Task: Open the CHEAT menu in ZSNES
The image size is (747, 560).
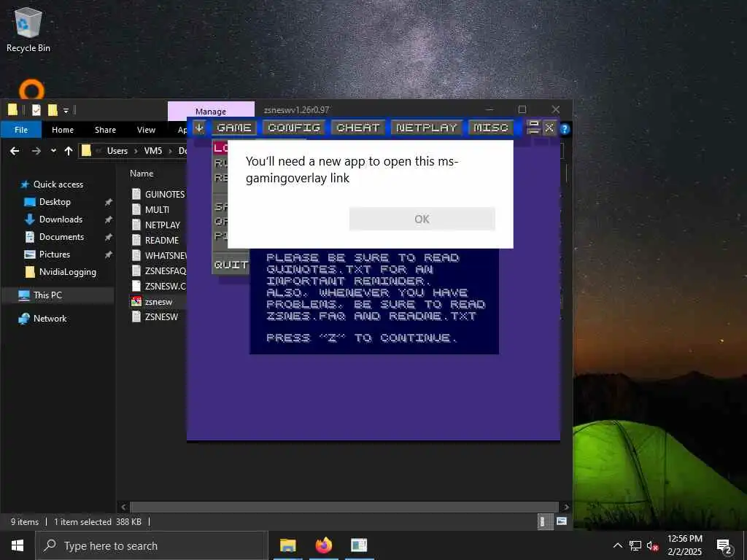Action: (357, 128)
